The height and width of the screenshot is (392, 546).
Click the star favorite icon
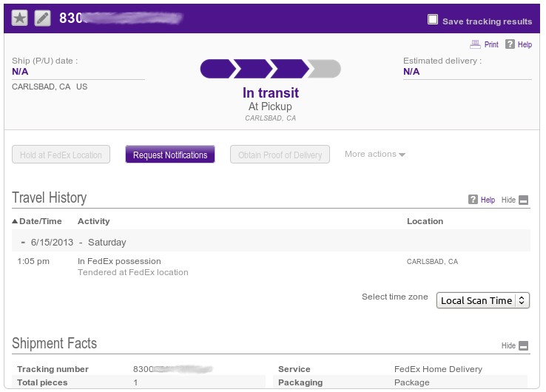point(20,18)
